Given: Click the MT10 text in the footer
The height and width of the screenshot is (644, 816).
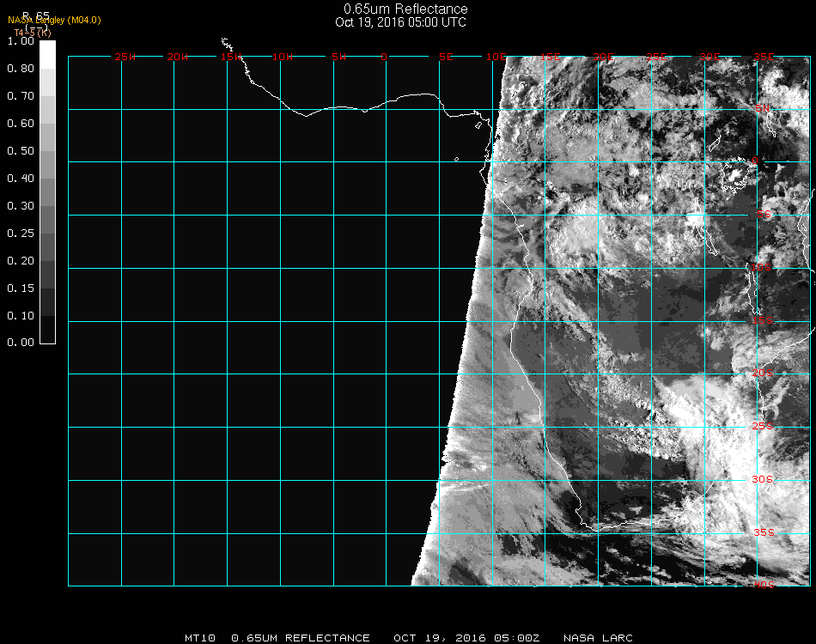Looking at the screenshot, I should tap(199, 638).
